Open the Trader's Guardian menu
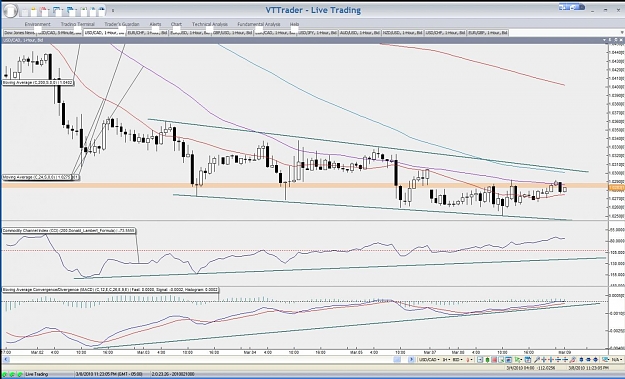 122,24
